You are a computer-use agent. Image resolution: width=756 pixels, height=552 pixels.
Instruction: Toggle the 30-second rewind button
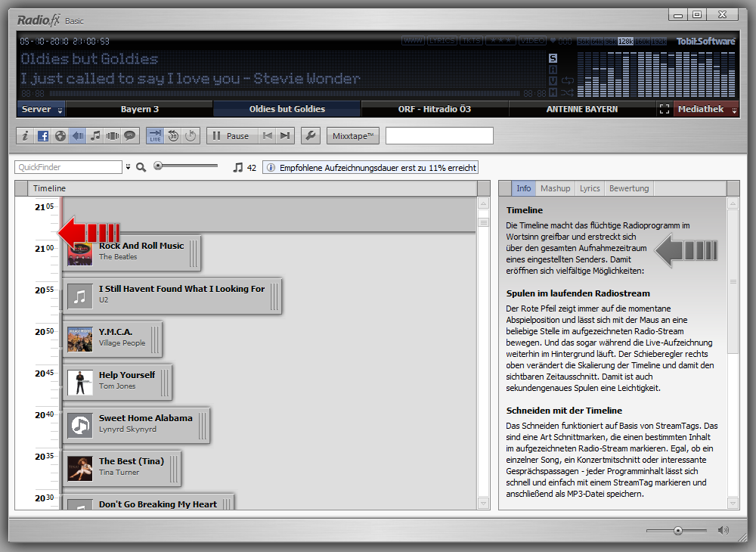tap(173, 136)
